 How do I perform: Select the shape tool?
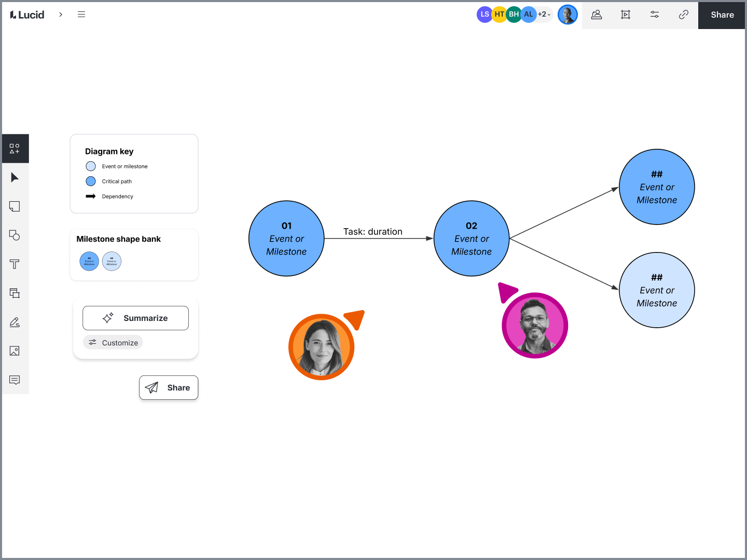pyautogui.click(x=15, y=235)
